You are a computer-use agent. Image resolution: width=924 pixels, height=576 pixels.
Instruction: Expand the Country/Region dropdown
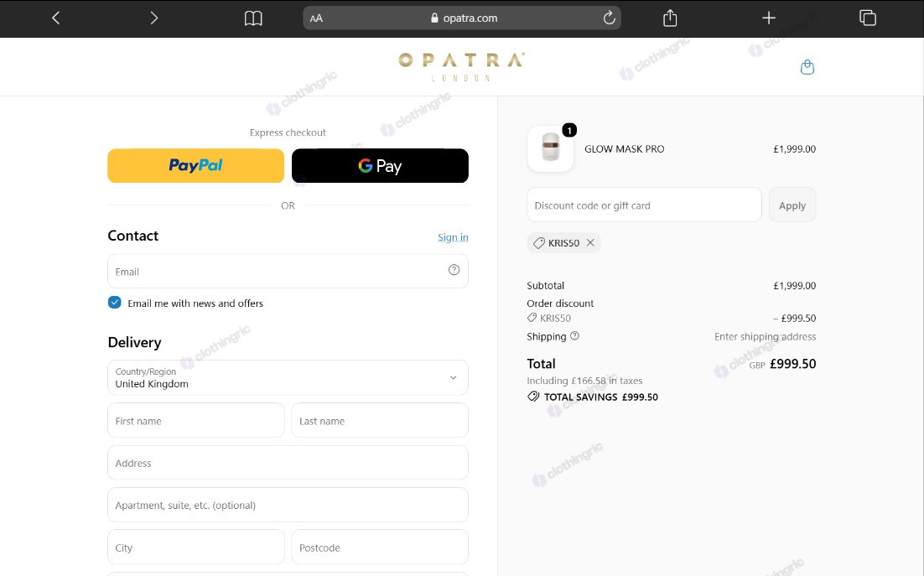tap(288, 377)
